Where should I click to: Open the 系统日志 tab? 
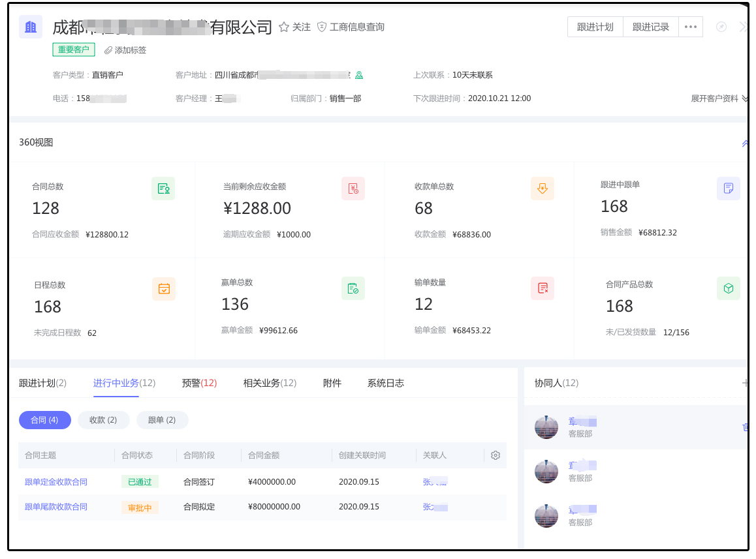coord(385,383)
